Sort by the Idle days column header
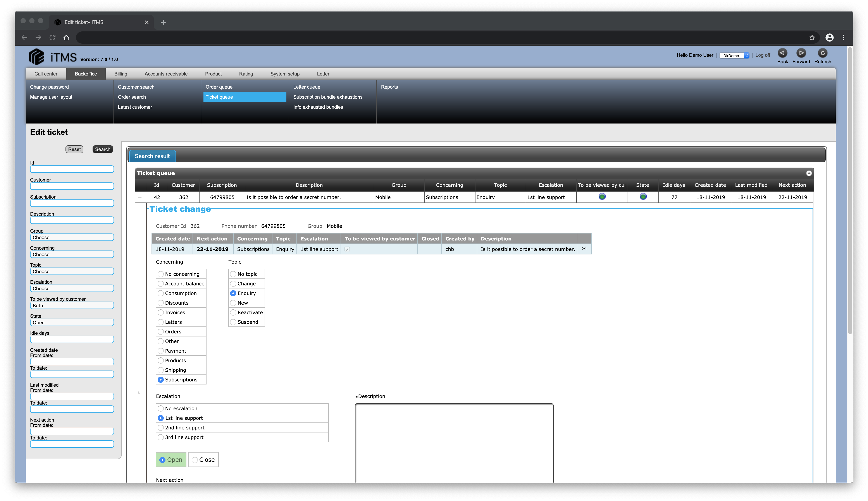 (x=673, y=185)
